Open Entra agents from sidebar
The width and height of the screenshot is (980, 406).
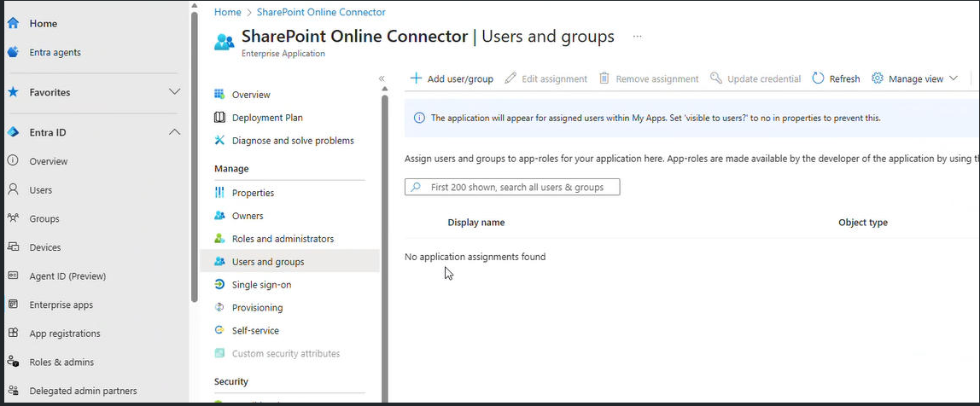pos(55,52)
